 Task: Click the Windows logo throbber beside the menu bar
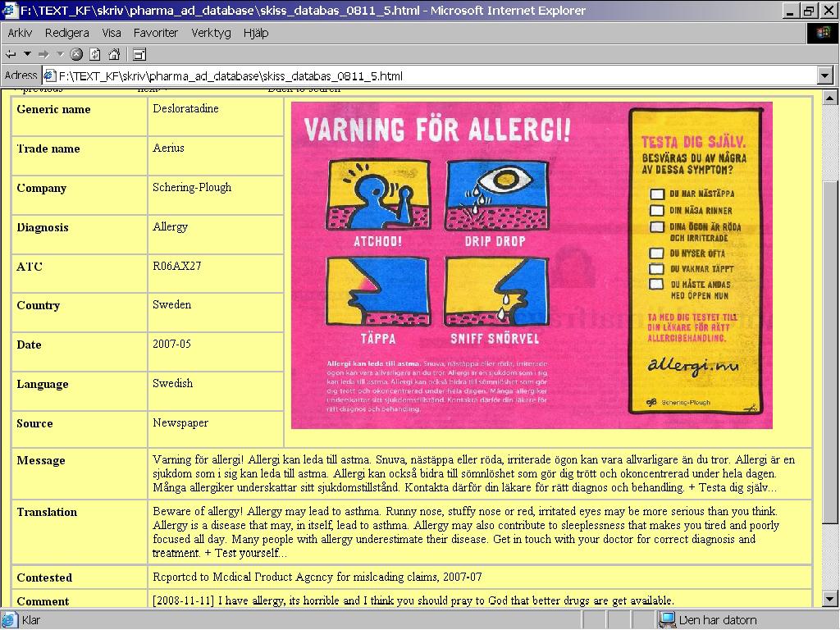(822, 33)
